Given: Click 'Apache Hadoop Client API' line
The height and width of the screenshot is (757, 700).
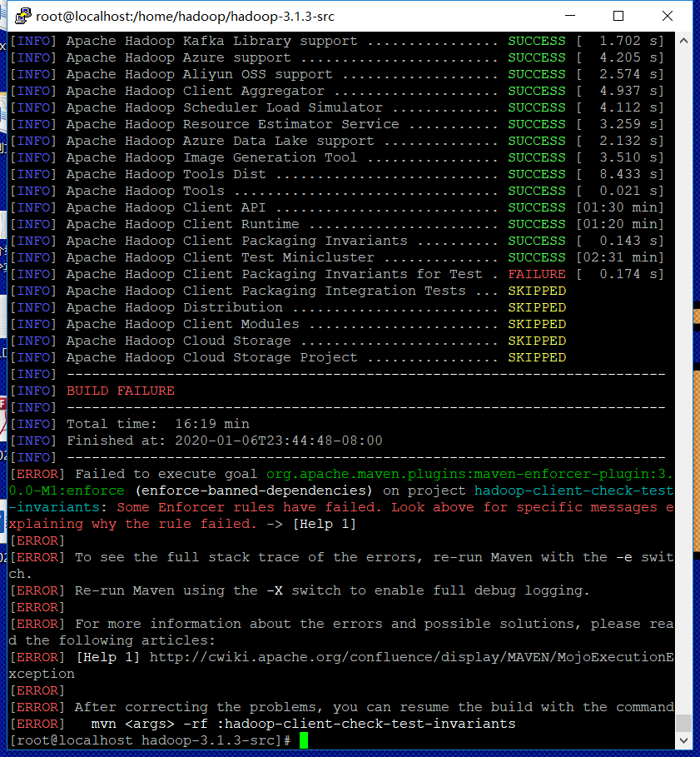Looking at the screenshot, I should click(337, 207).
